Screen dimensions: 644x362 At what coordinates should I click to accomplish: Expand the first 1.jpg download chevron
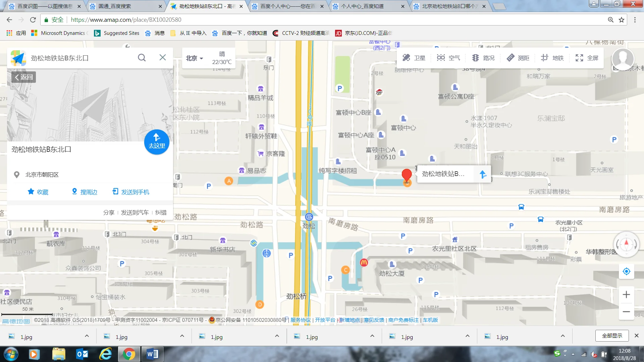[x=87, y=336]
